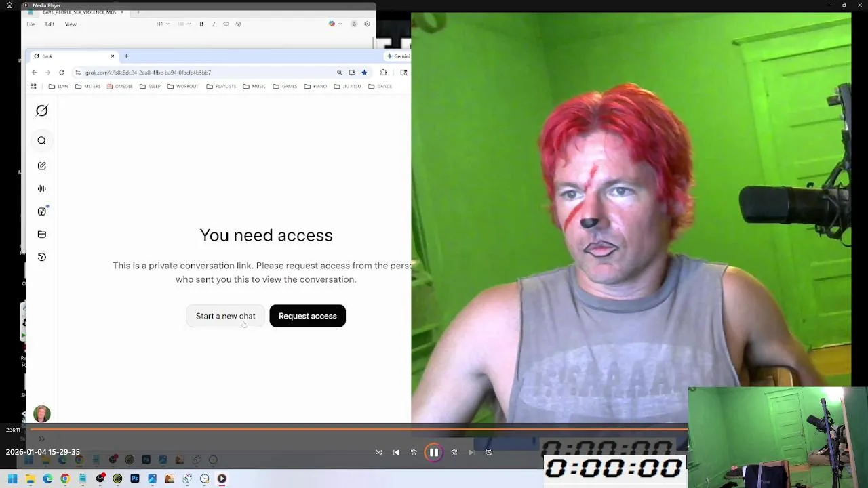
Task: Toggle repeat in Media Player
Action: [x=489, y=453]
